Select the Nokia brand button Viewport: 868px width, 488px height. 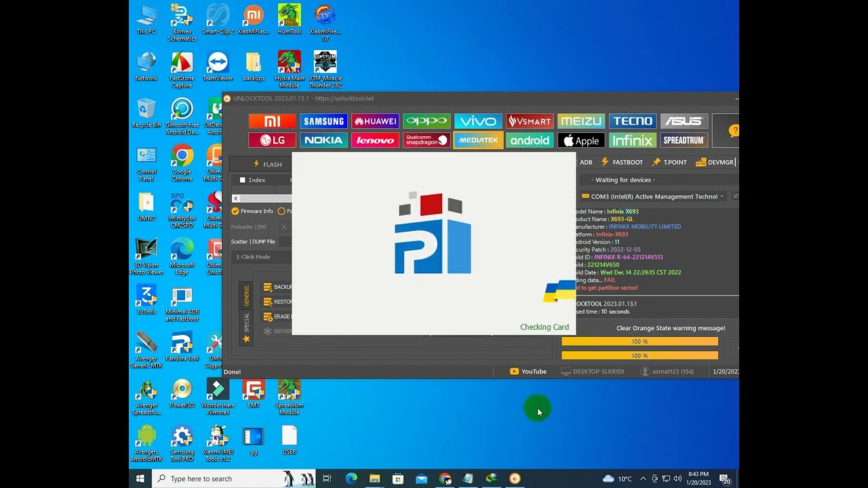[323, 140]
